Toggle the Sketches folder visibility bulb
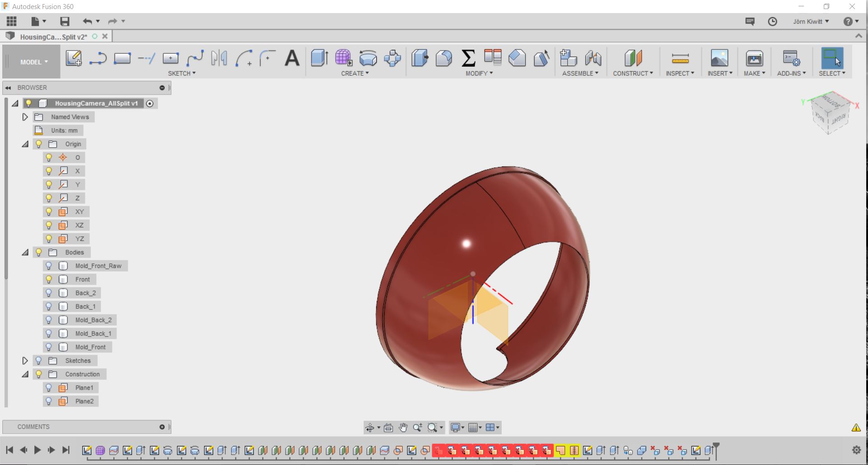 (x=39, y=360)
